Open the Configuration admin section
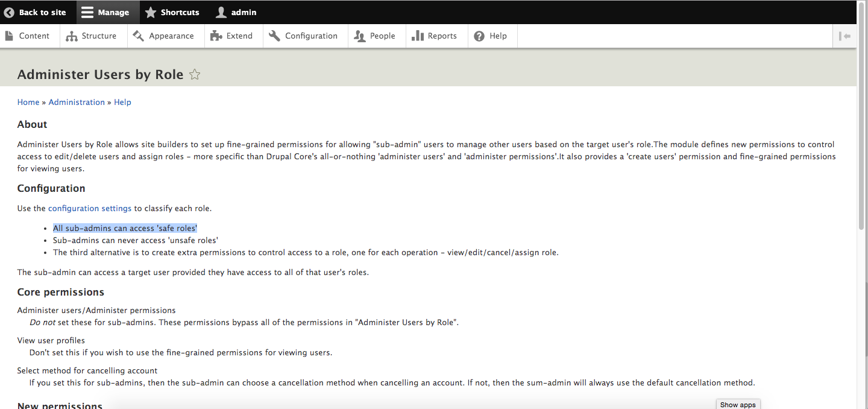The height and width of the screenshot is (409, 868). click(303, 36)
